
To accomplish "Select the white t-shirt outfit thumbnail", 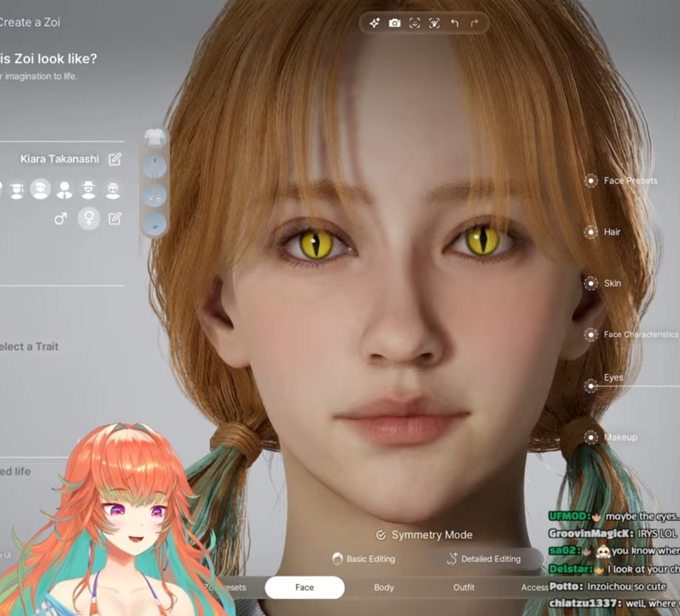I will pyautogui.click(x=155, y=138).
